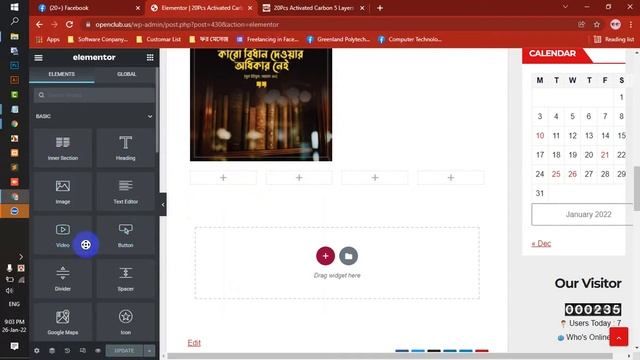The width and height of the screenshot is (640, 360).
Task: Bookmark this page with star icon
Action: pyautogui.click(x=597, y=24)
